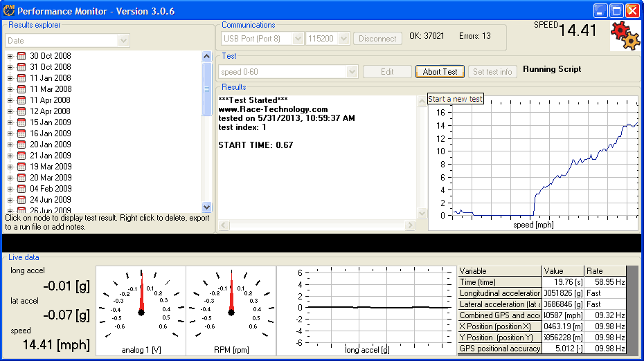Expand the 19 Mar 2009 tree node
This screenshot has height=361, width=644.
(x=10, y=167)
